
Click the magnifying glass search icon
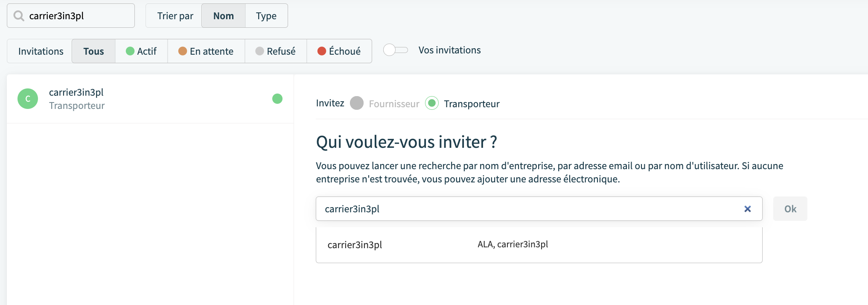point(19,16)
